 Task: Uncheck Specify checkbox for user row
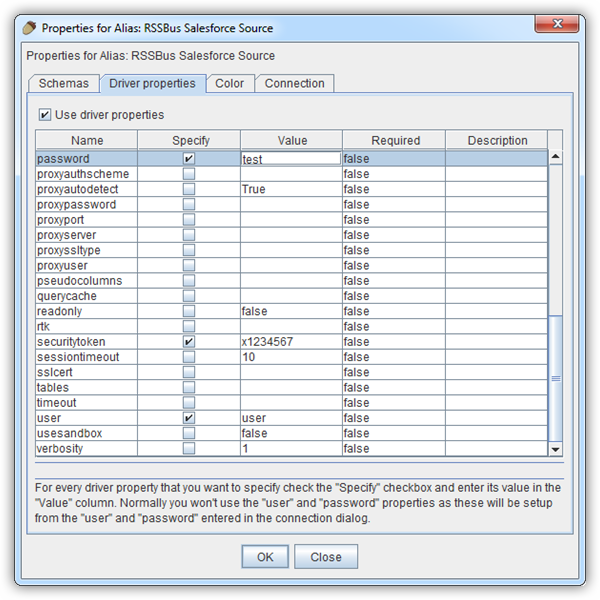189,418
